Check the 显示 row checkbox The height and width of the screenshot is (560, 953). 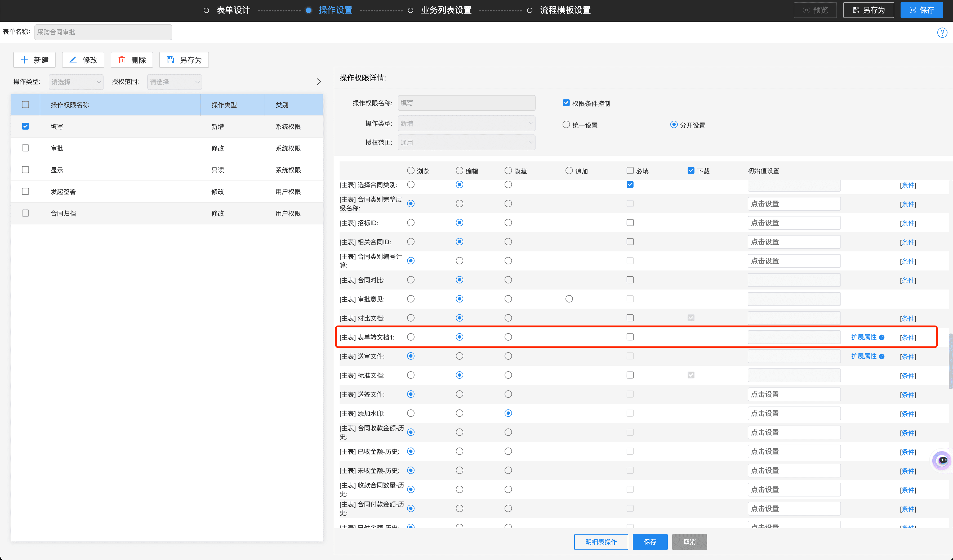point(25,170)
